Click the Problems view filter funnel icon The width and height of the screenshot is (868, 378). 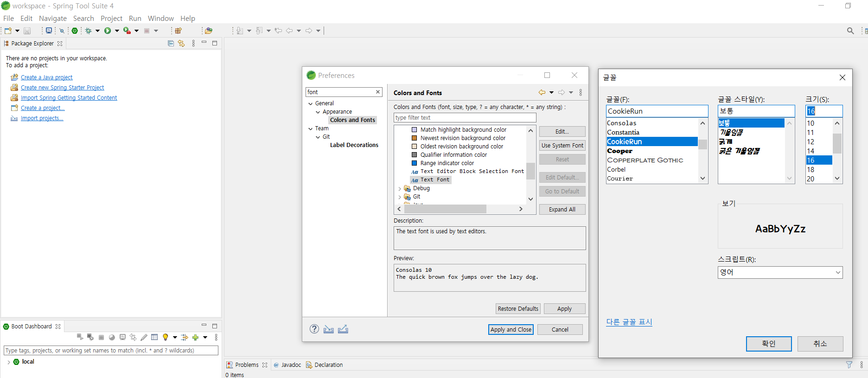click(x=849, y=365)
